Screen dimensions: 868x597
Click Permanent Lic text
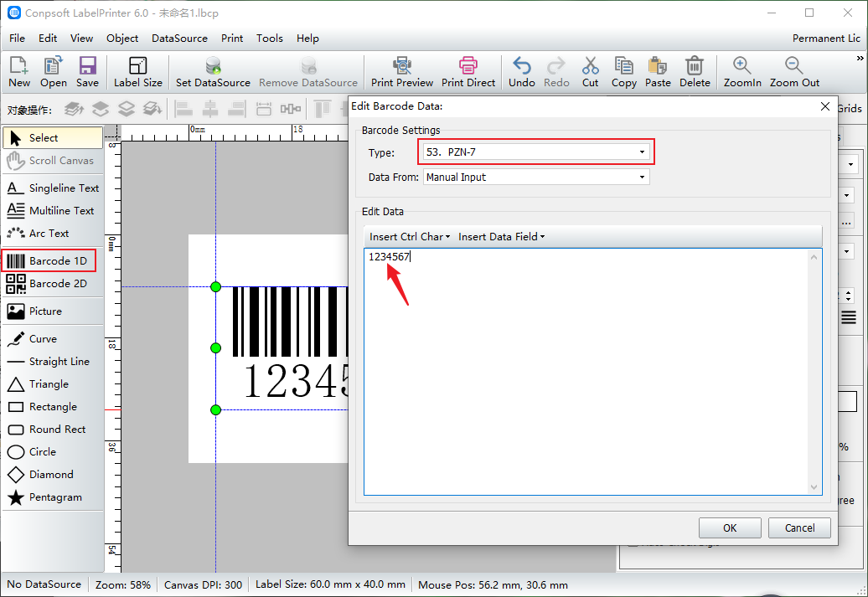[x=826, y=39]
